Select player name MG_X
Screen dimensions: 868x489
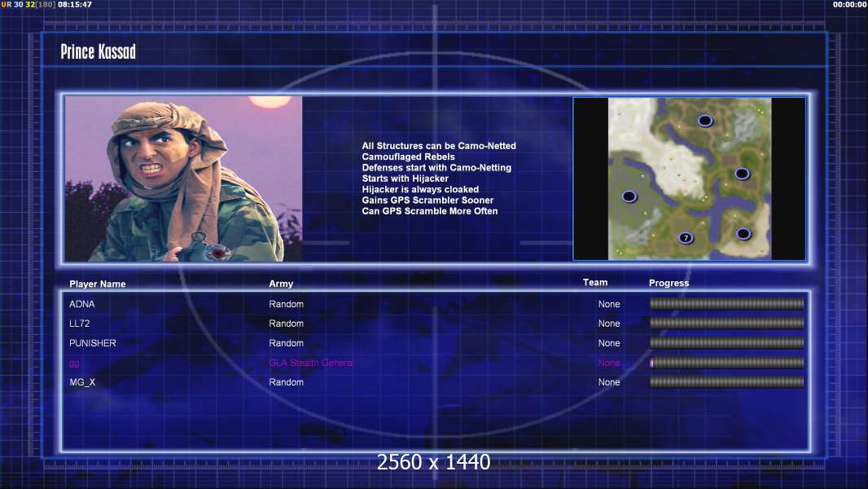click(82, 382)
